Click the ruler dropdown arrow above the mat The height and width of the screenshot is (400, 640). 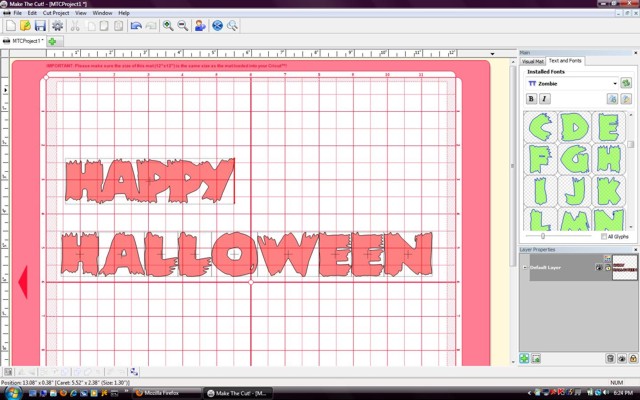tap(493, 53)
